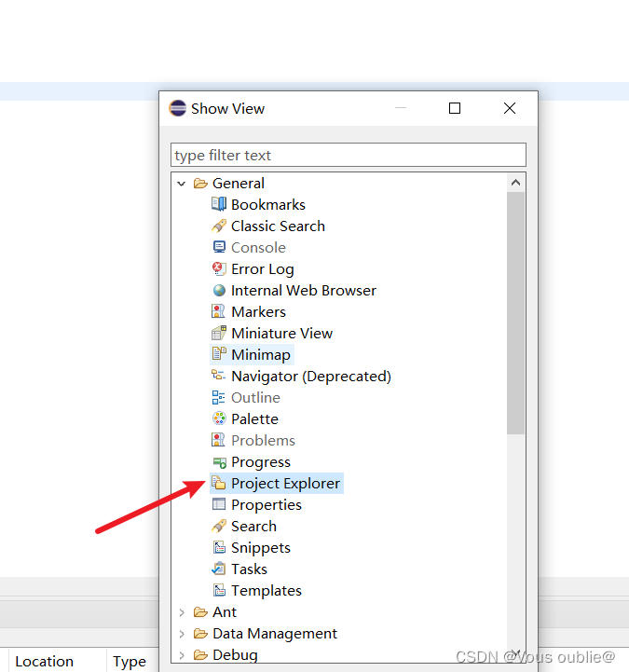Click the General category label

239,184
